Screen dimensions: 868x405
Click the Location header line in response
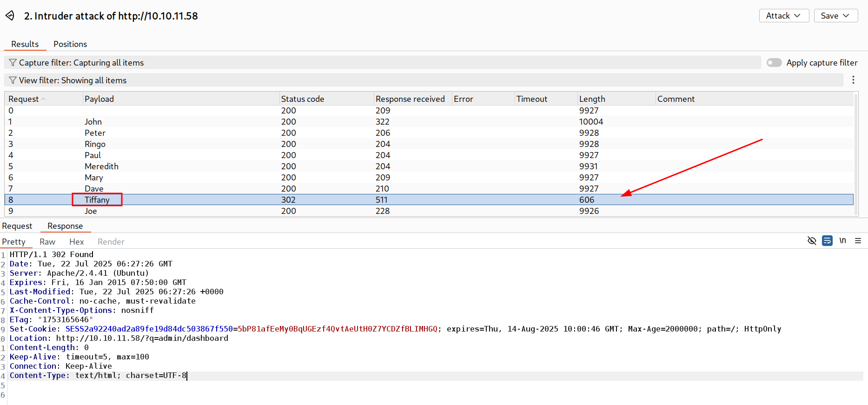tap(119, 338)
